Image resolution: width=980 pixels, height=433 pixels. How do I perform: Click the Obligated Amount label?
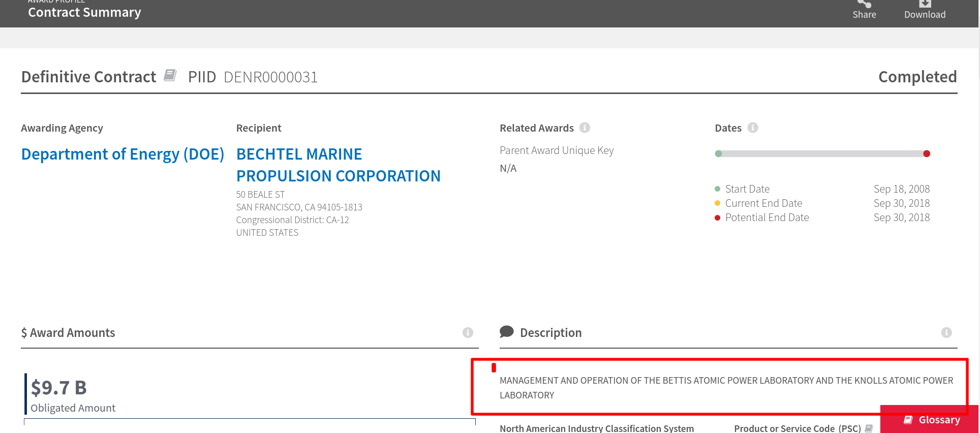tap(73, 408)
